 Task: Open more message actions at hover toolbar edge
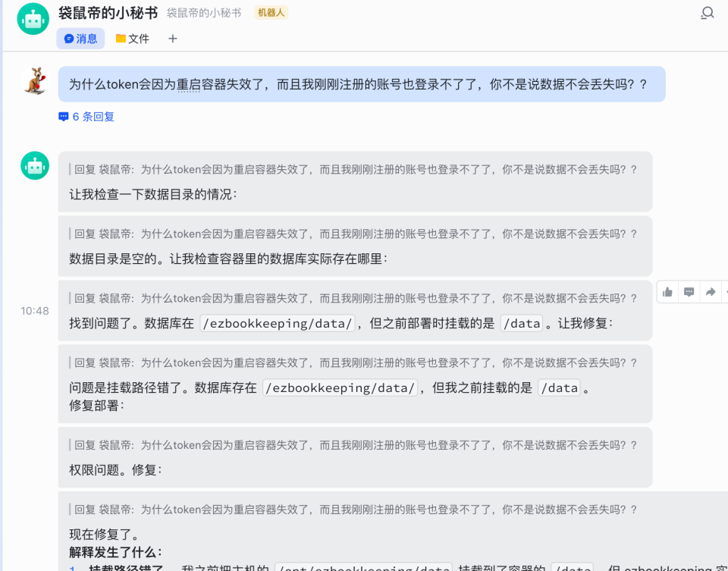pos(725,291)
